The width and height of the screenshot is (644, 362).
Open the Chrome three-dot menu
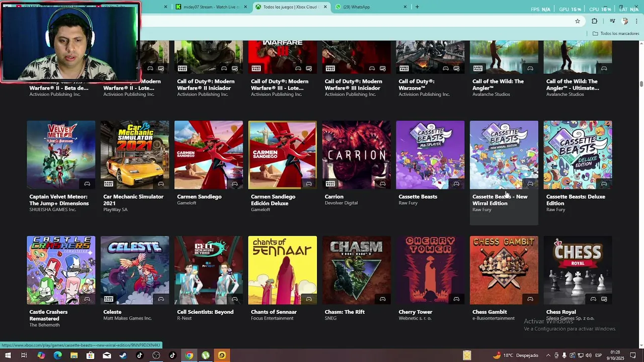pos(637,21)
